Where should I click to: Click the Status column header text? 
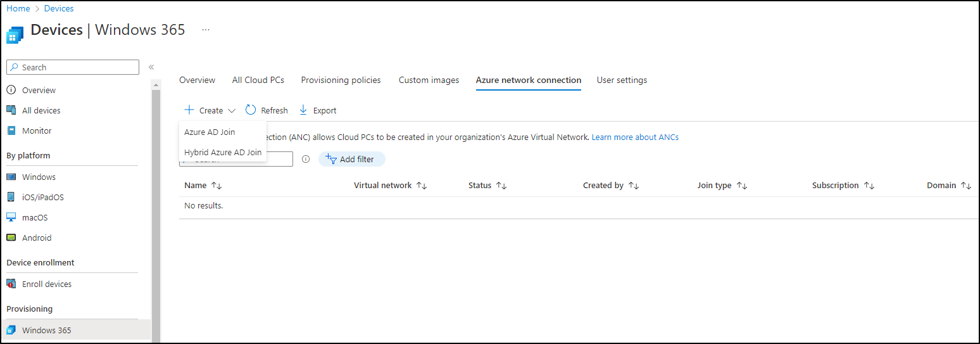(480, 186)
